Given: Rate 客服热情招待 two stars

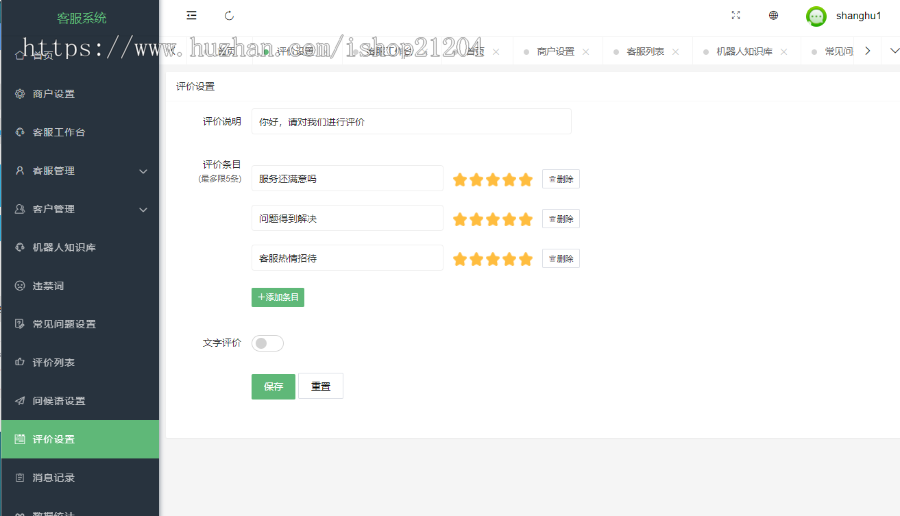Looking at the screenshot, I should coord(476,259).
